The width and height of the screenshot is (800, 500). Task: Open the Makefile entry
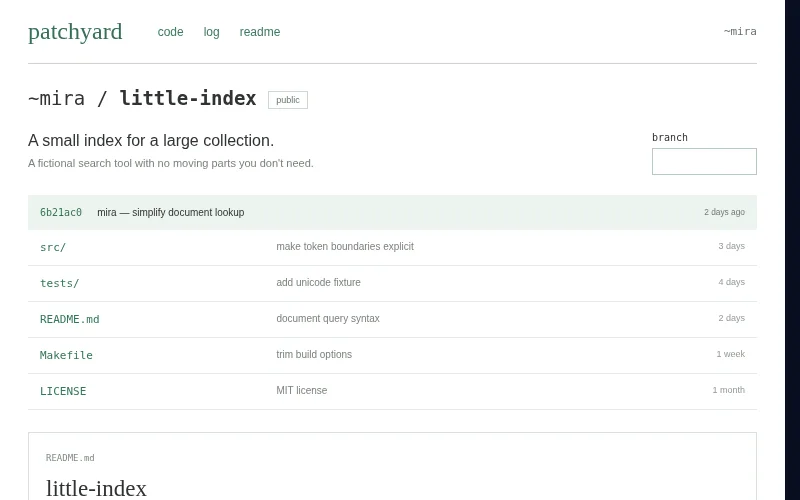[66, 355]
